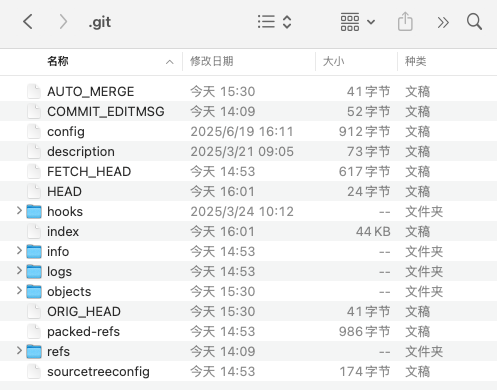Viewport: 497px width, 390px height.
Task: Click the 912 字节 size value
Action: pyautogui.click(x=364, y=132)
